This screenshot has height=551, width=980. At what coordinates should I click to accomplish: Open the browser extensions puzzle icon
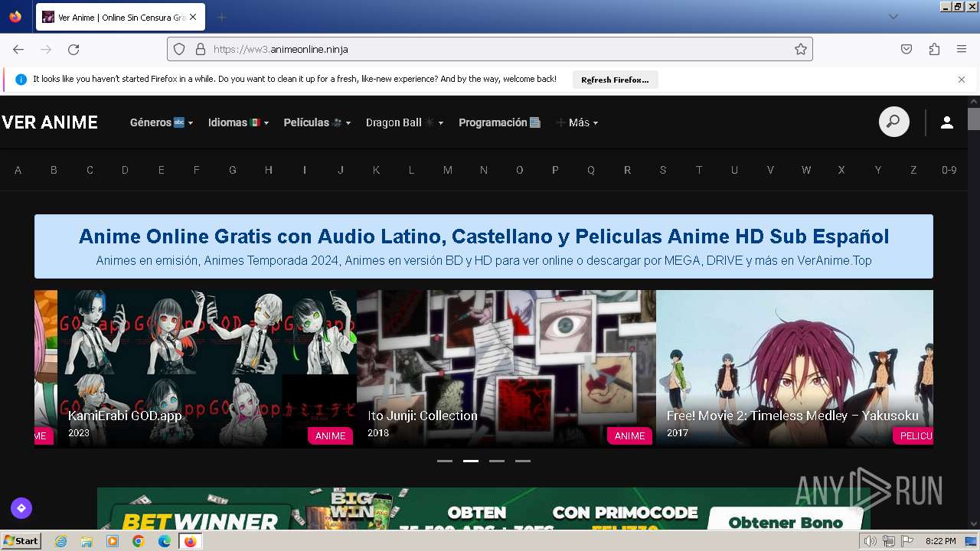coord(934,49)
